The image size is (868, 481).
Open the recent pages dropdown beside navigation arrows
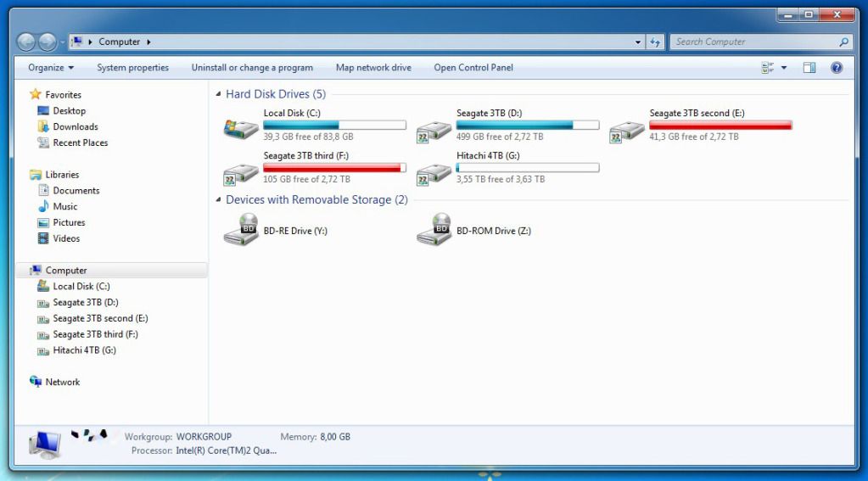[x=63, y=42]
